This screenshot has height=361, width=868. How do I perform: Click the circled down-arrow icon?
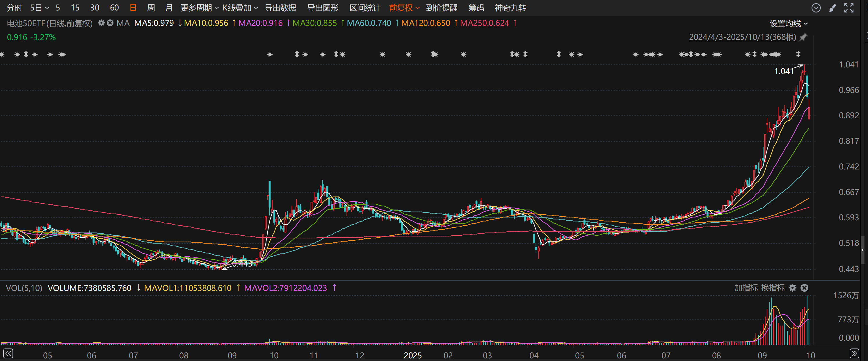[x=816, y=8]
